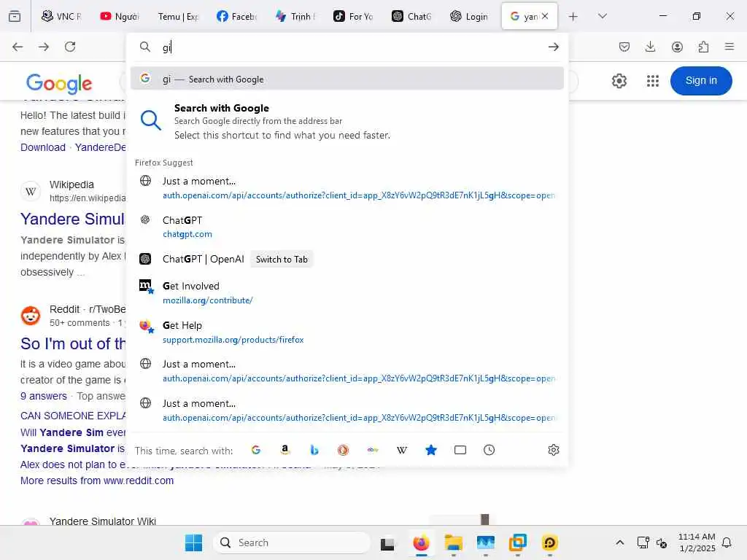Open File Explorer from taskbar

[x=453, y=542]
